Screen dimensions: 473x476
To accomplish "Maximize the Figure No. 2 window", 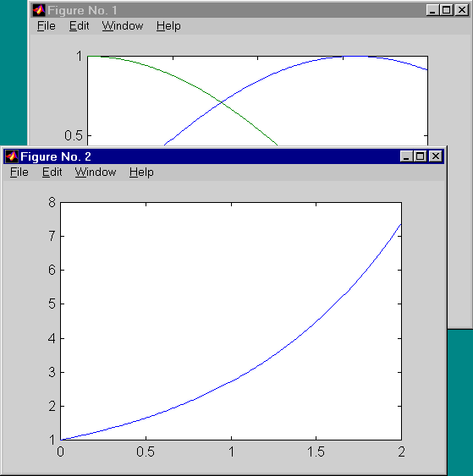I will point(421,156).
